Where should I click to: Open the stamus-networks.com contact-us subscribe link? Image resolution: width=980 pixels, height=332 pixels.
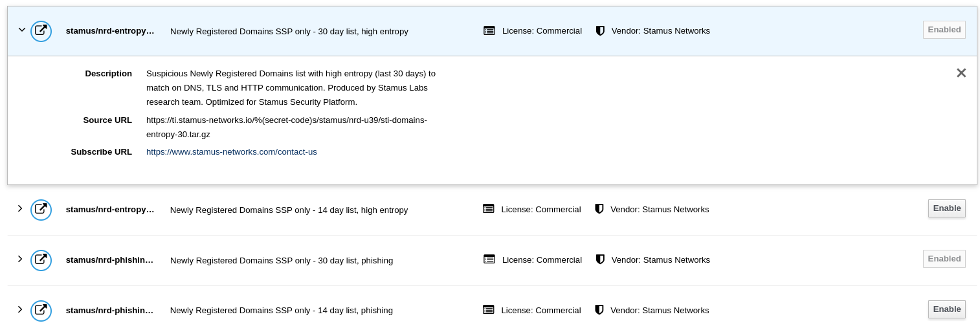[x=231, y=152]
